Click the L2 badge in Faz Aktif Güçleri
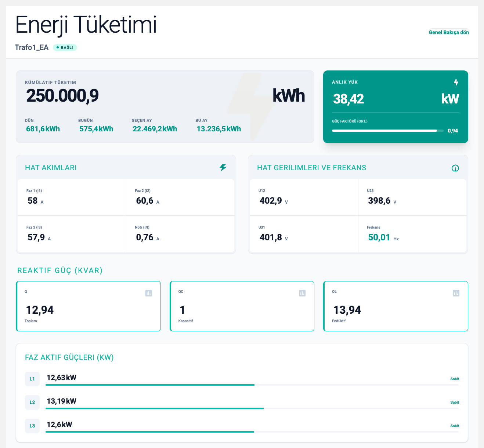 (32, 402)
